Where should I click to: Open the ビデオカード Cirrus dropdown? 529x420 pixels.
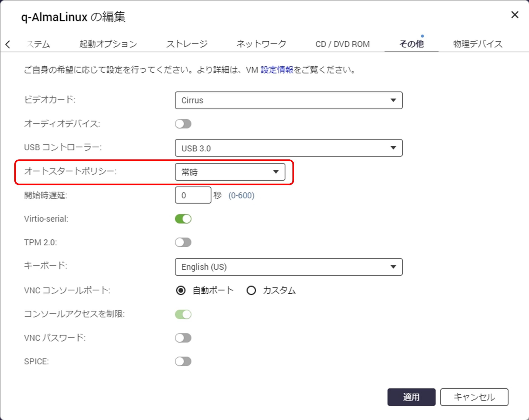(x=289, y=100)
